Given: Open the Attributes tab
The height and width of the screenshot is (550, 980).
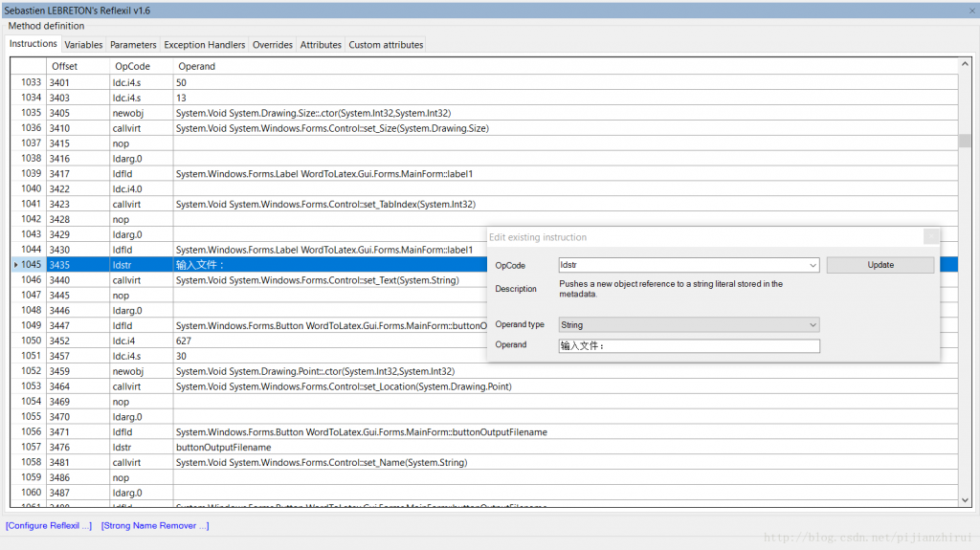Looking at the screenshot, I should coord(321,45).
